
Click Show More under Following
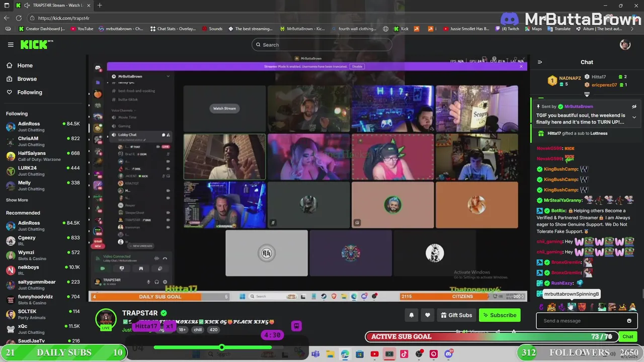coord(17,200)
